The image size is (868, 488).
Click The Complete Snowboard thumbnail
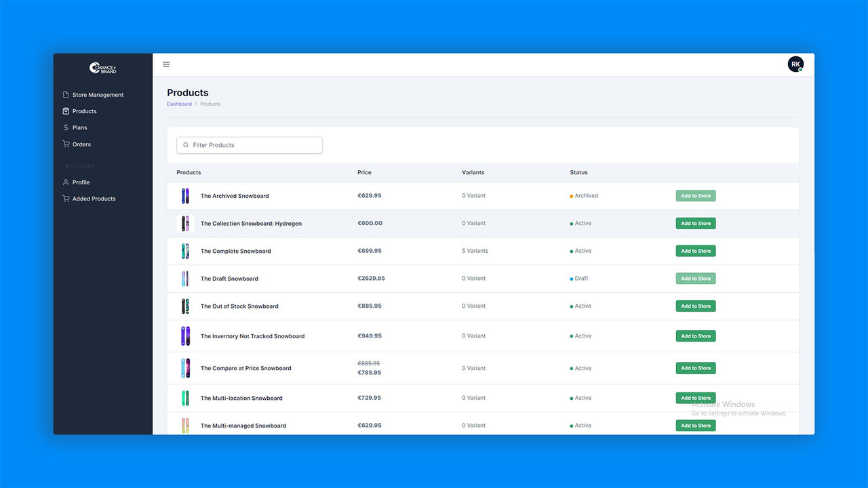(x=185, y=251)
